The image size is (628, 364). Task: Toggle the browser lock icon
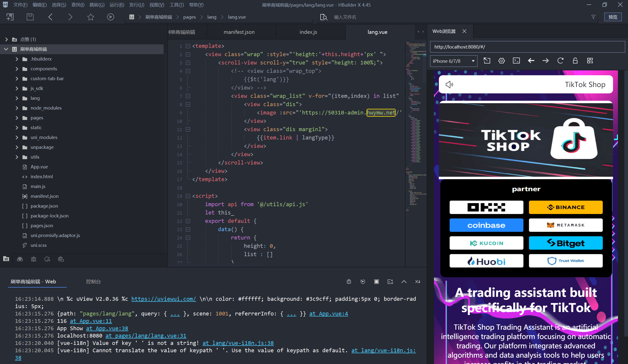[575, 61]
